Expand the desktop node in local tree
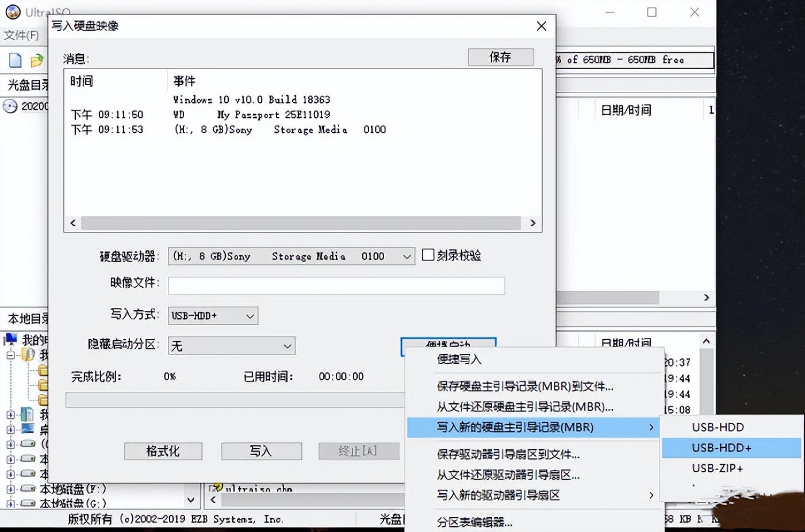Screen dimensions: 805x532 coord(10,429)
